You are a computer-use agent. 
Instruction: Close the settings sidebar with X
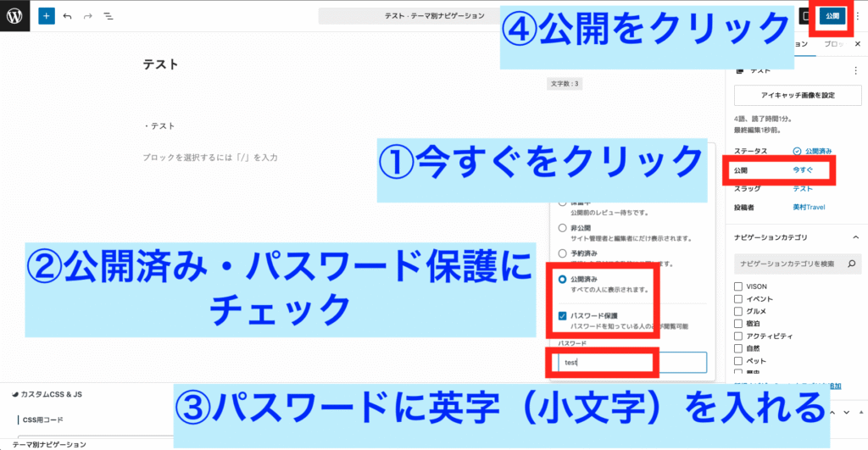857,43
